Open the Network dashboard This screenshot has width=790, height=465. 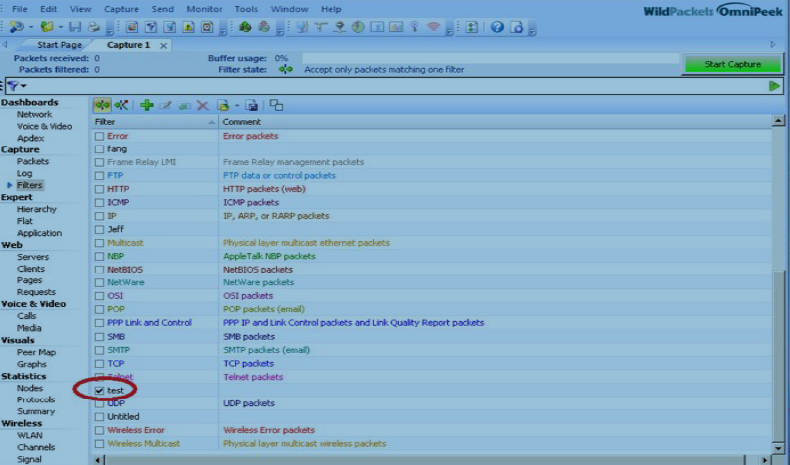(x=34, y=114)
